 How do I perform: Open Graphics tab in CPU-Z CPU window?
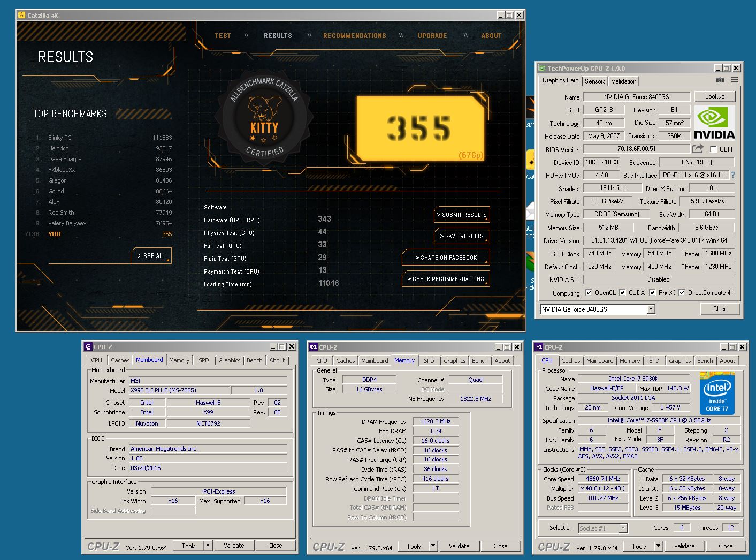pyautogui.click(x=680, y=361)
